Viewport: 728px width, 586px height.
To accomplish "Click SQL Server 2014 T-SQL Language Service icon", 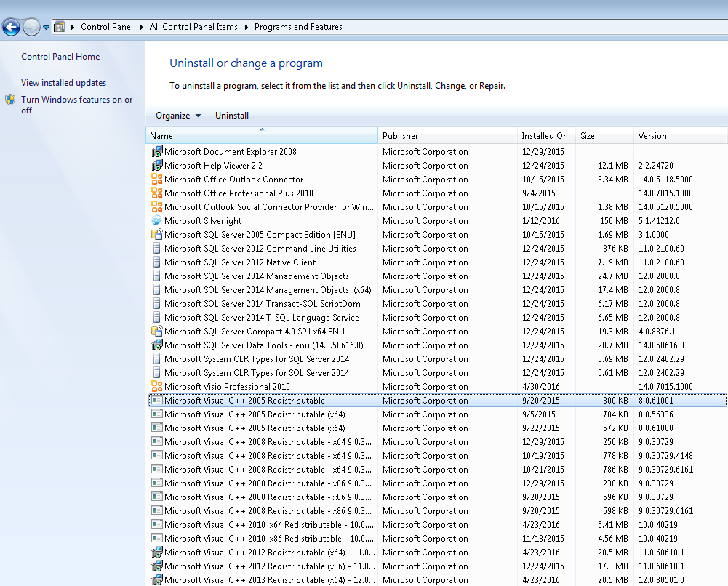I will tap(157, 318).
